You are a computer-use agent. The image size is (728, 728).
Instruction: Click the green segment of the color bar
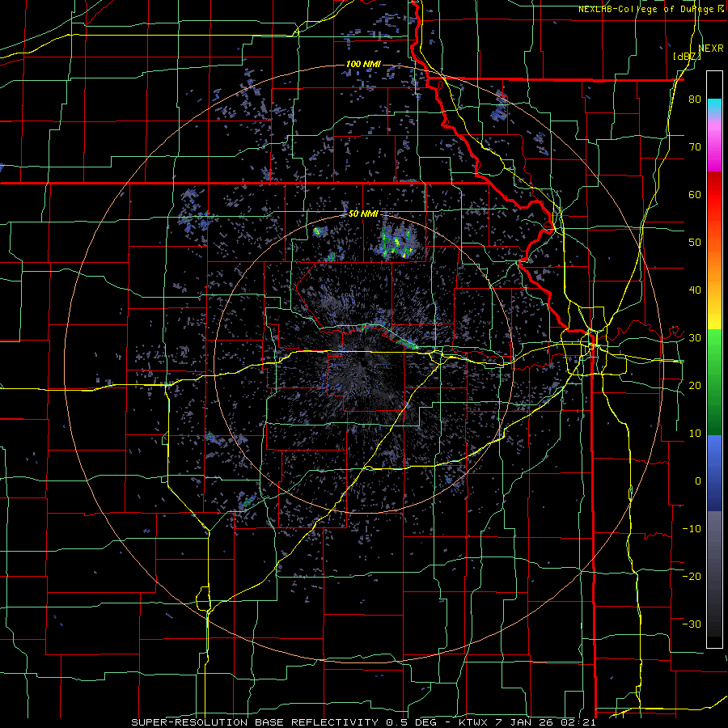pos(714,381)
